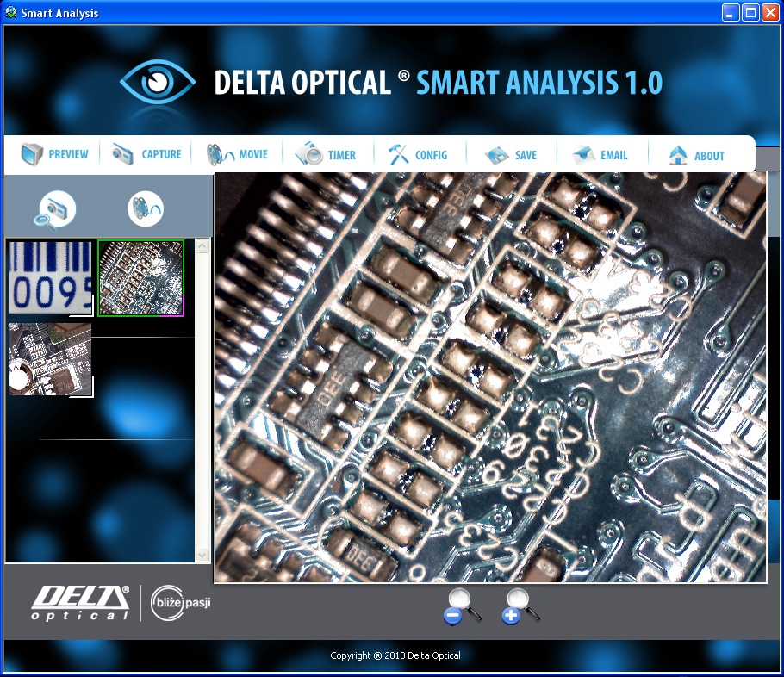Select the green-bordered circuit board thumbnail
Viewport: 784px width, 677px height.
[x=140, y=277]
